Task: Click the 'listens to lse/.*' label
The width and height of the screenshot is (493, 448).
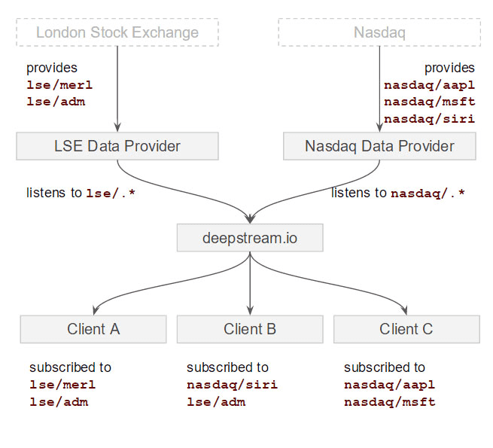Action: click(81, 194)
